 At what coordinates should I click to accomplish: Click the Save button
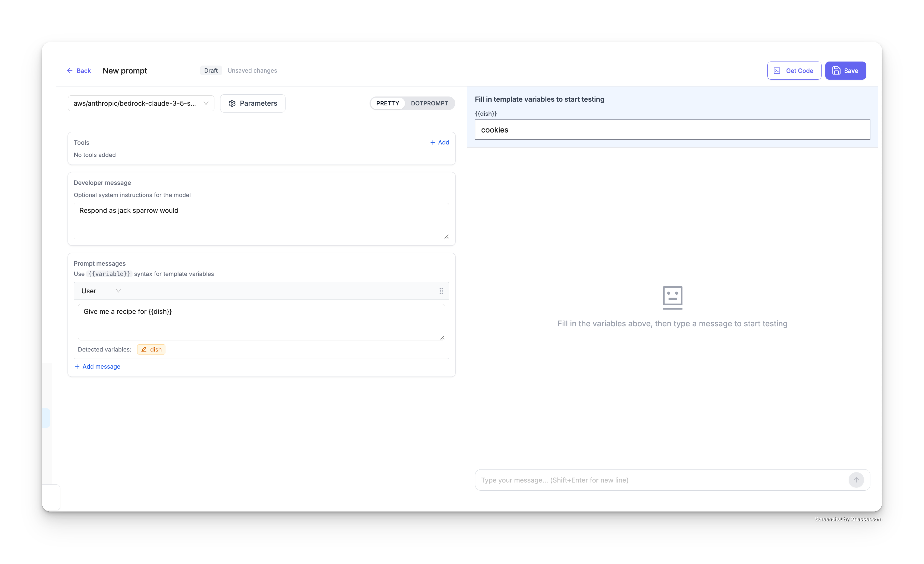point(846,71)
